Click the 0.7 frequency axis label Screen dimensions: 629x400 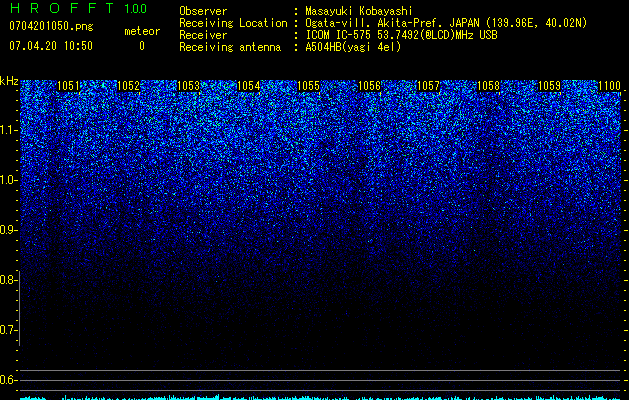[8, 330]
